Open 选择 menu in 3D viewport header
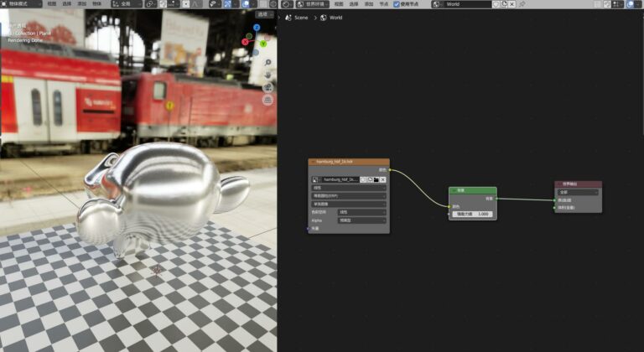The width and height of the screenshot is (644, 352). click(67, 4)
